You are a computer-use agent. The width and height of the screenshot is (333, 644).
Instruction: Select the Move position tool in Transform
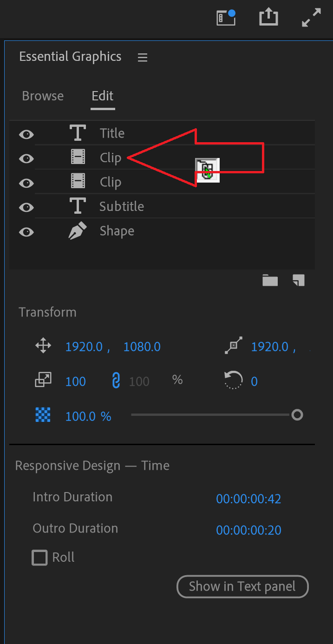coord(43,346)
